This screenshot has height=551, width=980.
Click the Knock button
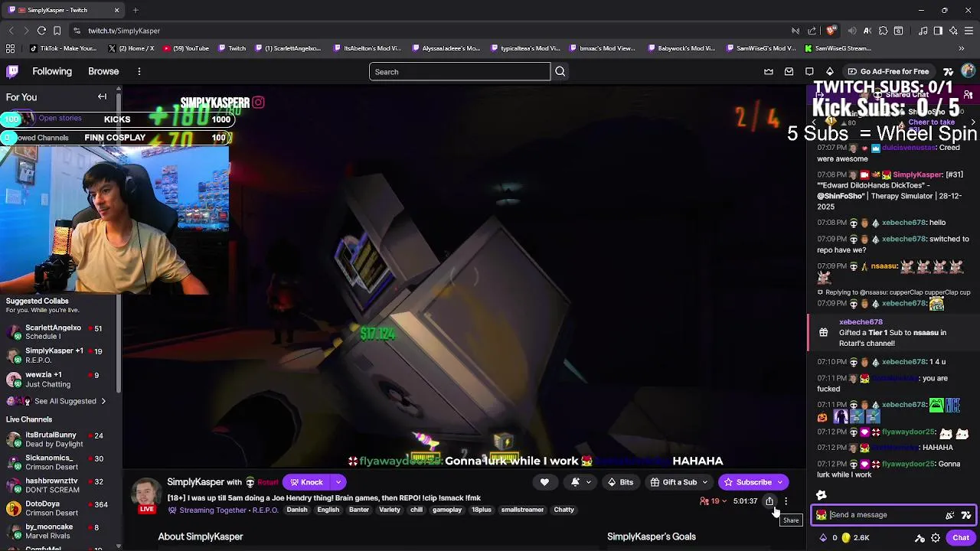tap(306, 482)
